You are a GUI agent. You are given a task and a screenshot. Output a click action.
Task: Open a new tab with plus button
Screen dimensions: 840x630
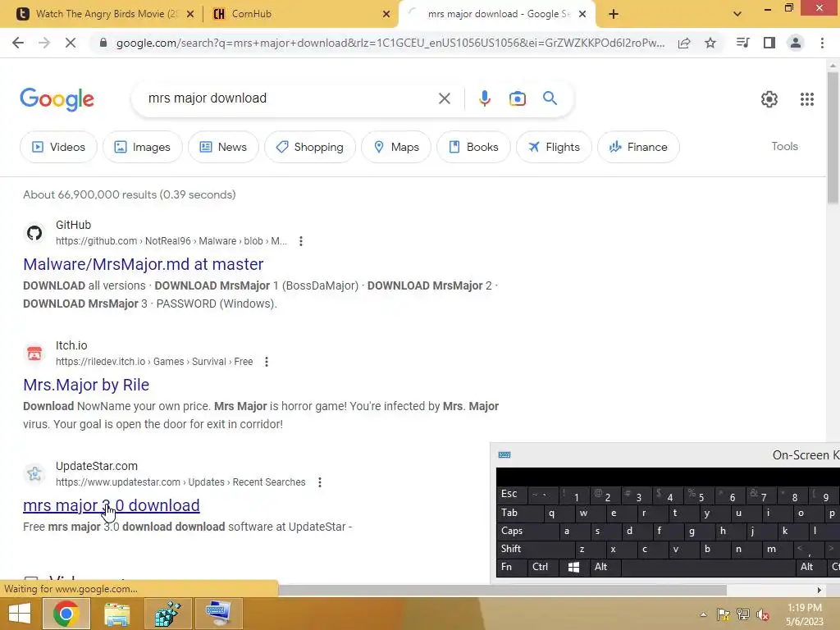point(614,14)
